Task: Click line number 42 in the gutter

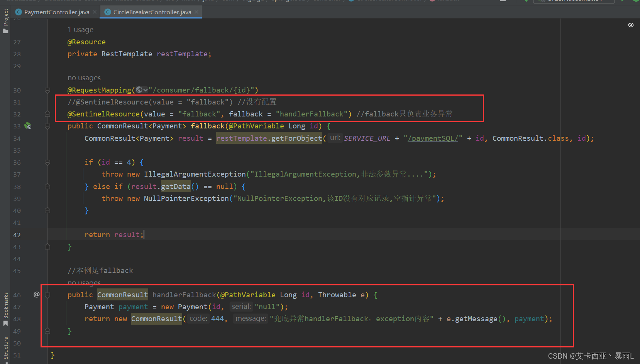Action: coord(17,235)
